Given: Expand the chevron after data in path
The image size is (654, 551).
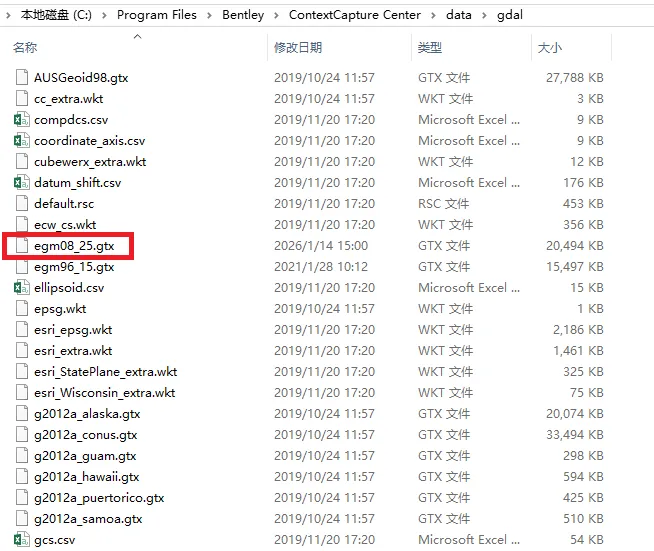Looking at the screenshot, I should pyautogui.click(x=484, y=15).
